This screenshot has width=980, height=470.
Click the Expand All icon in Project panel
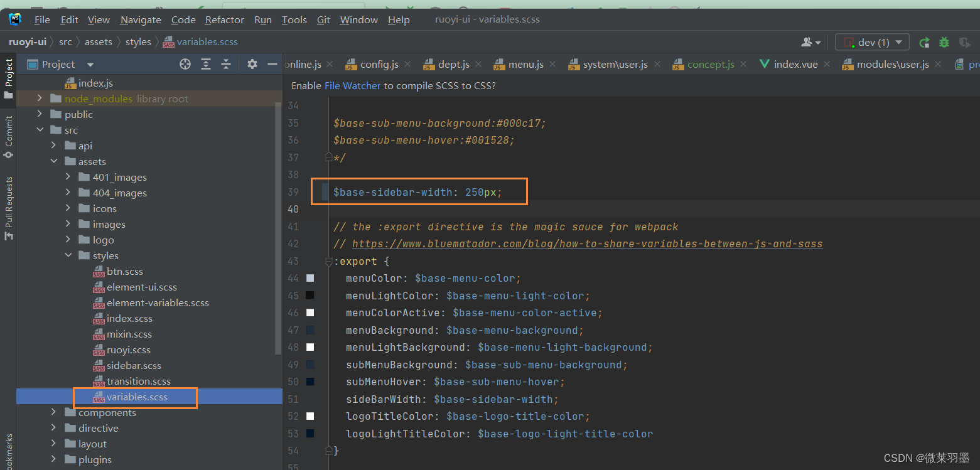[x=206, y=64]
